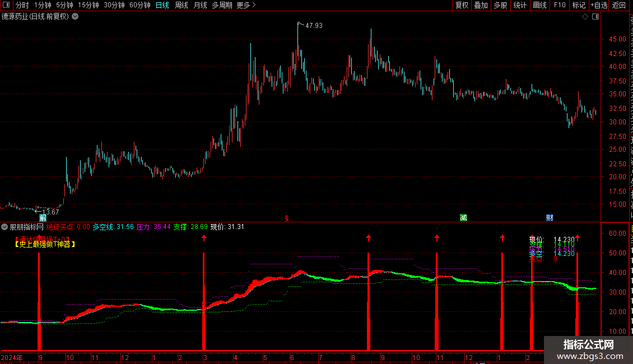The image size is (633, 364).
Task: Click the 财 marker on chart bottom
Action: point(550,218)
